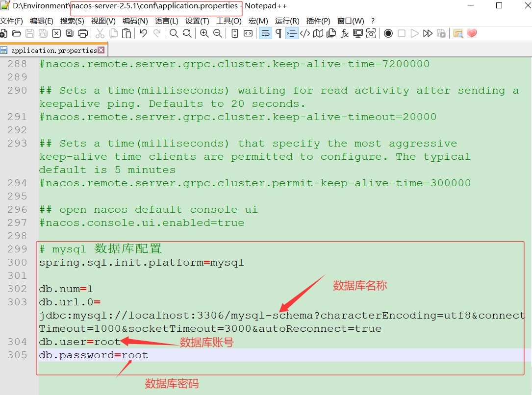Click the Undo arrow icon
The width and height of the screenshot is (532, 395).
(143, 33)
